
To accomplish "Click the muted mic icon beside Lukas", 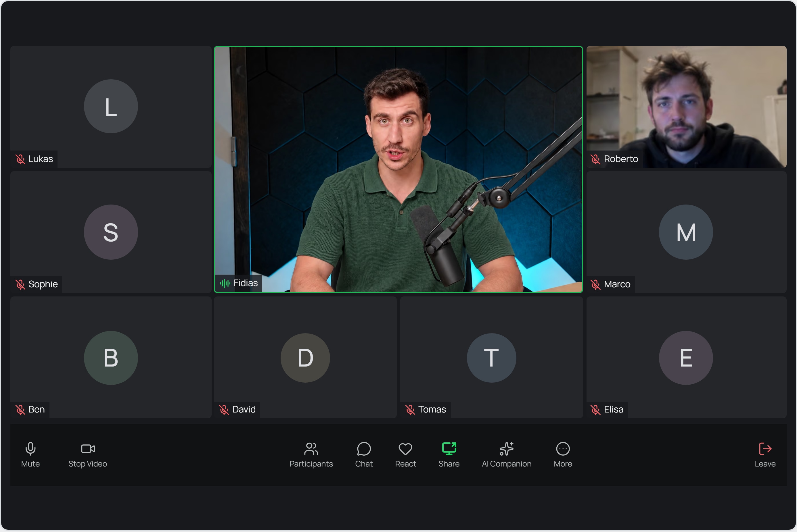I will click(x=20, y=159).
